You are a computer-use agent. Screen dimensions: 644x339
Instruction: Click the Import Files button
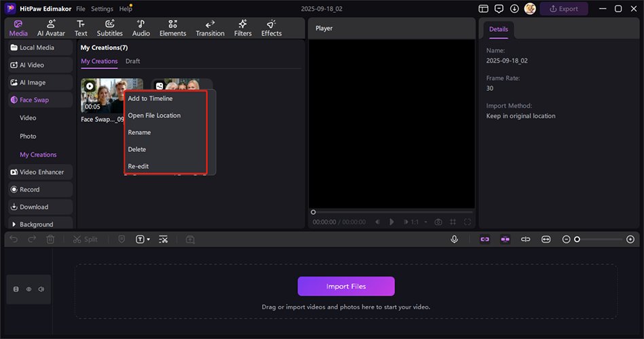point(345,286)
